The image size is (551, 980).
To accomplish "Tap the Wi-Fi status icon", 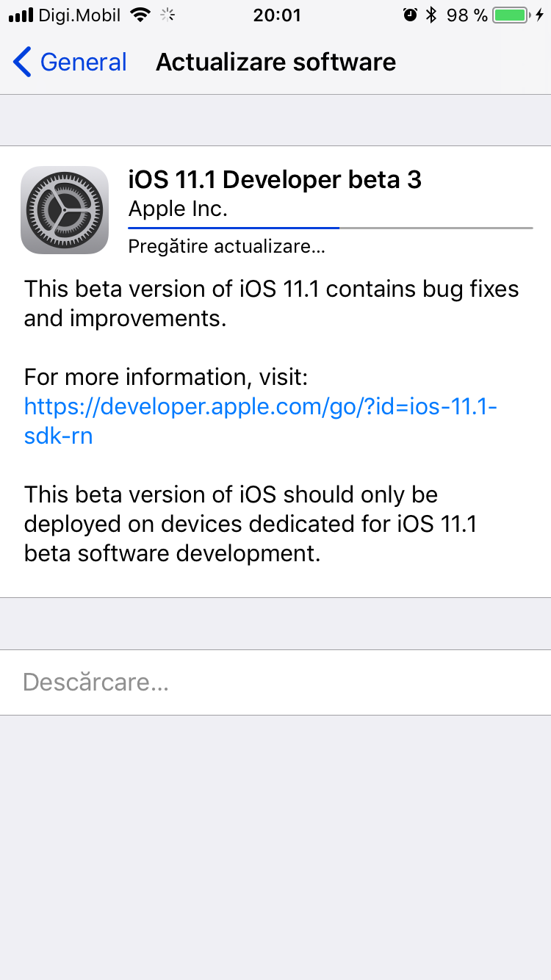I will click(140, 15).
